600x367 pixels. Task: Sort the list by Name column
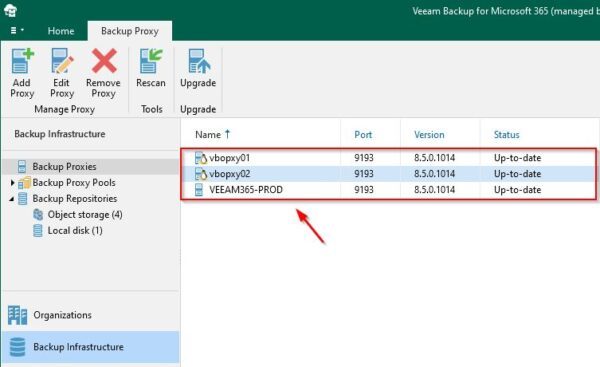(208, 135)
